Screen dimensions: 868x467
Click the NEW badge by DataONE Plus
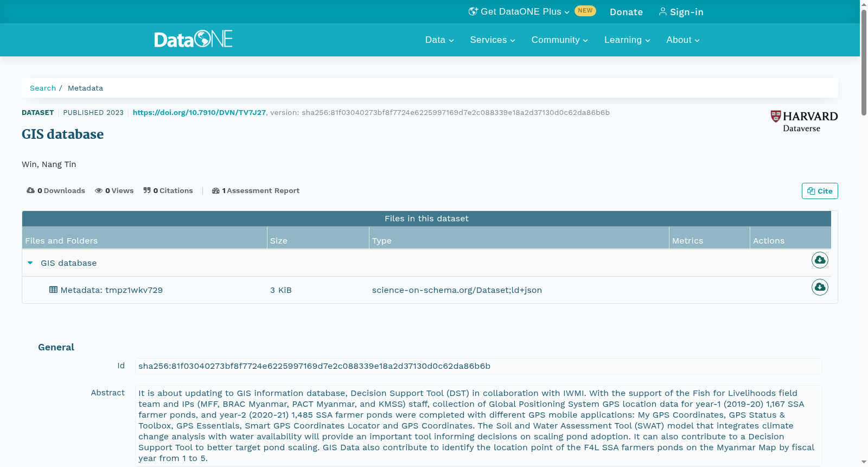(585, 11)
